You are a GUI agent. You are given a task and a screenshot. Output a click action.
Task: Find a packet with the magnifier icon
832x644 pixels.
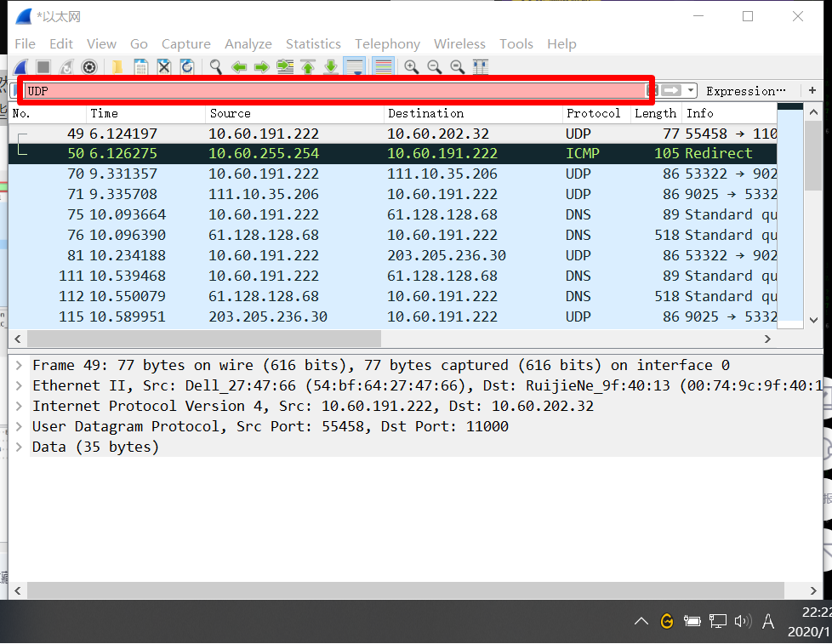(215, 67)
